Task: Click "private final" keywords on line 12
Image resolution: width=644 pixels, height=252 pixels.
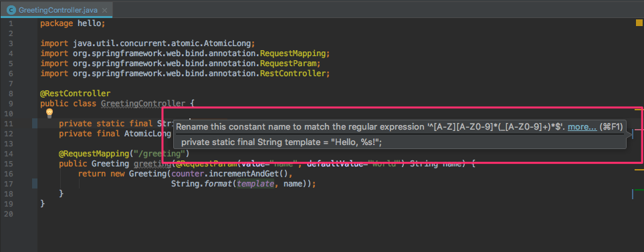Action: tap(89, 134)
